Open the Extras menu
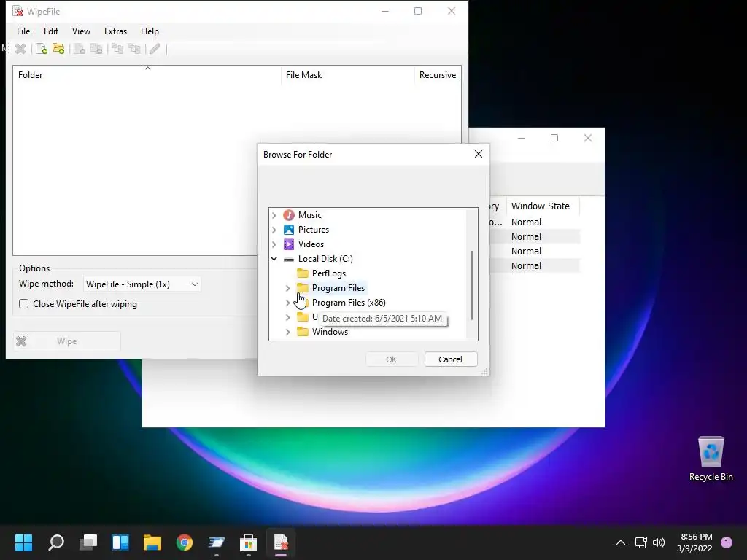 click(116, 31)
